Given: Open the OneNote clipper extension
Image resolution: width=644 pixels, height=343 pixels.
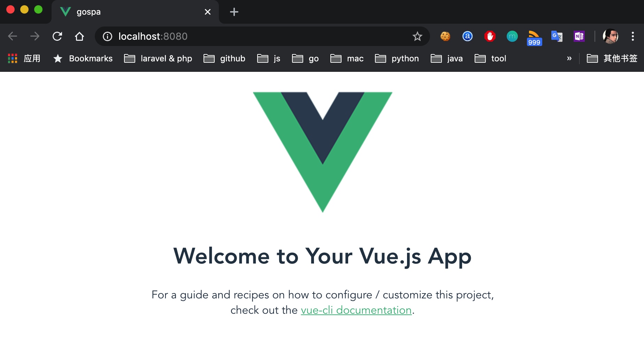Looking at the screenshot, I should click(579, 36).
